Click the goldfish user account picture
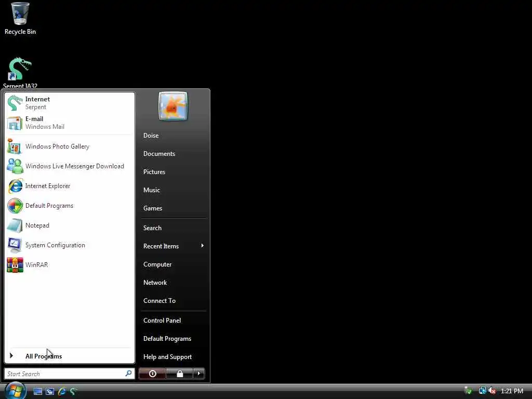 [x=172, y=106]
